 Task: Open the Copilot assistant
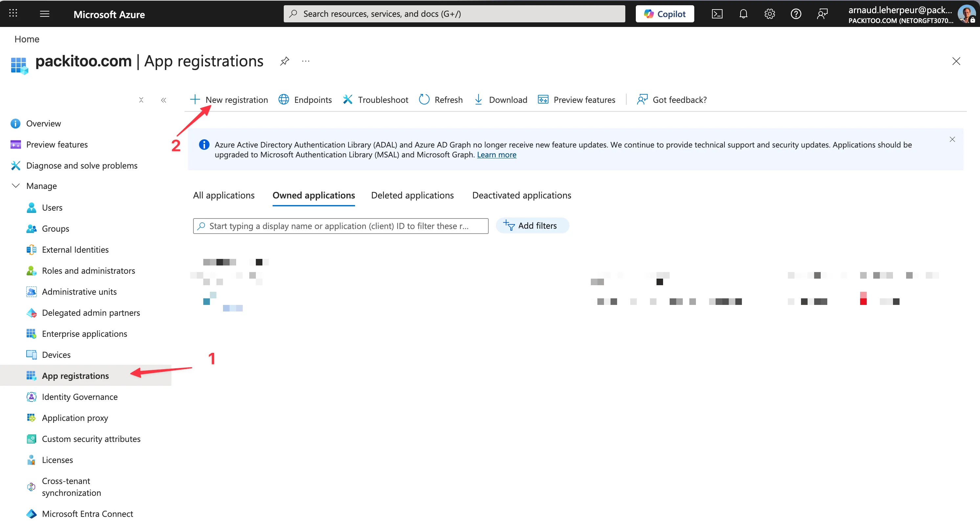click(664, 14)
